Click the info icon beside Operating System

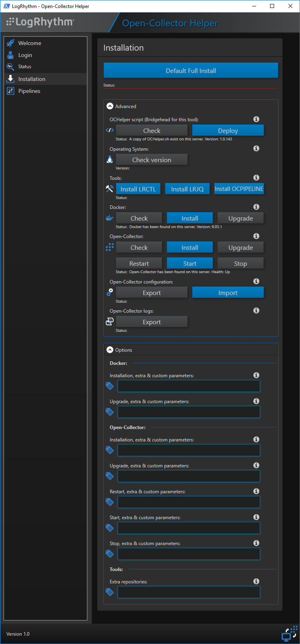[257, 148]
